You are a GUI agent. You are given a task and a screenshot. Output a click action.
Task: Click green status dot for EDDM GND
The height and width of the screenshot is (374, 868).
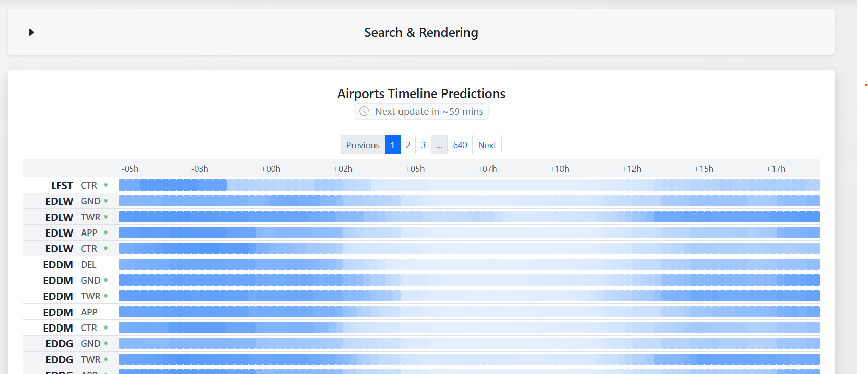tap(106, 280)
